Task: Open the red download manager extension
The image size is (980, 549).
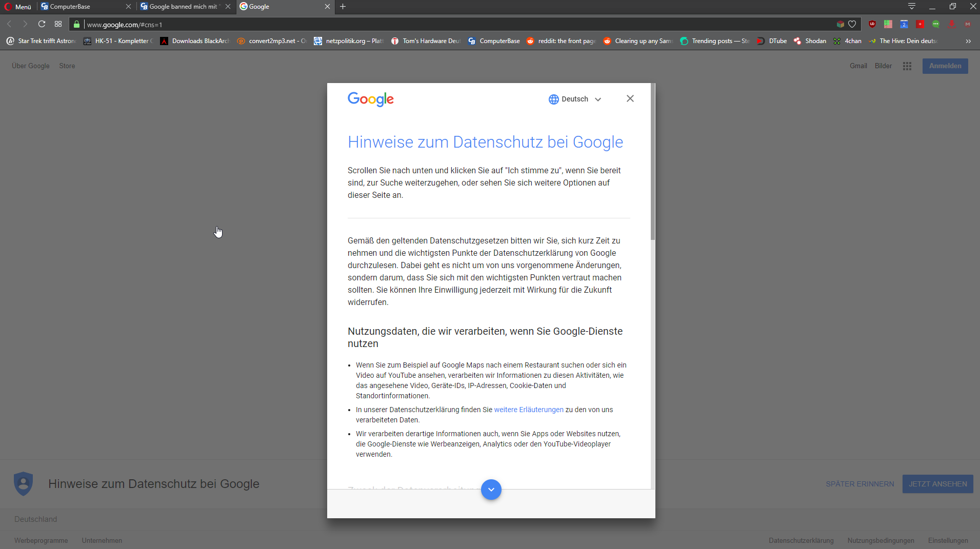Action: 951,24
